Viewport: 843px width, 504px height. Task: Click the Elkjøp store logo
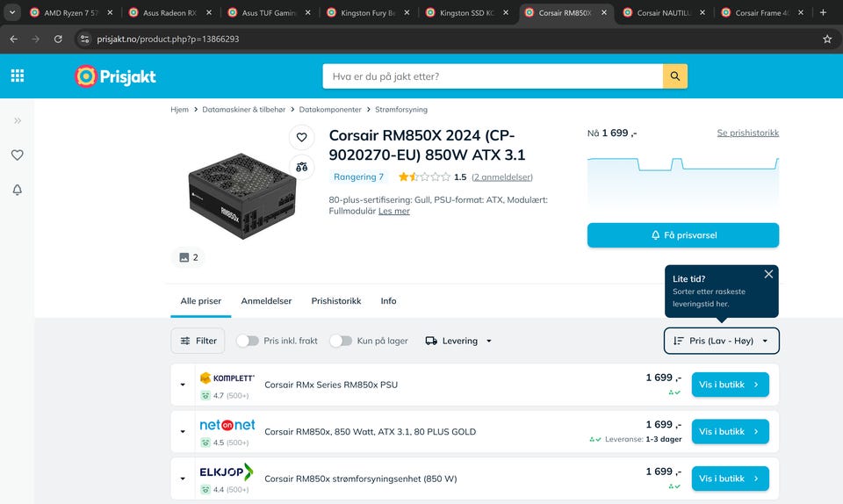[x=226, y=472]
